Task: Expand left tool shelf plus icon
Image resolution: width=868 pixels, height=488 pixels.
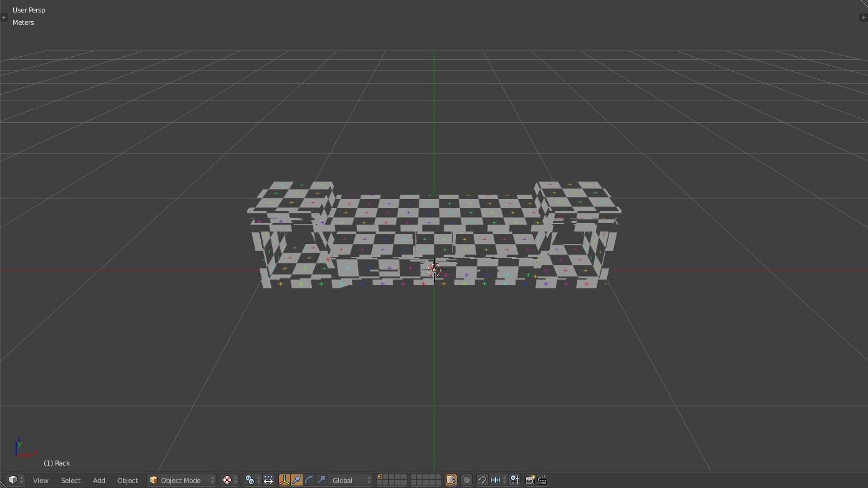Action: click(4, 17)
